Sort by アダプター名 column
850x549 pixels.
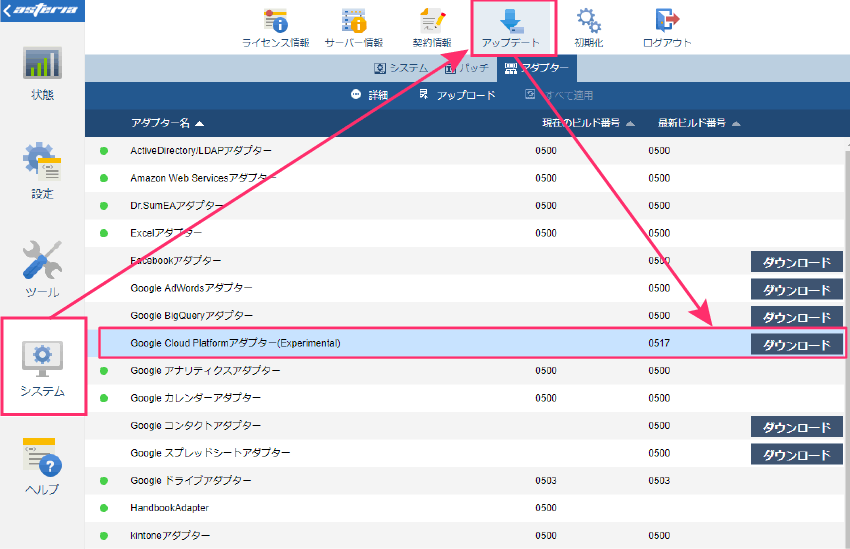pyautogui.click(x=167, y=123)
